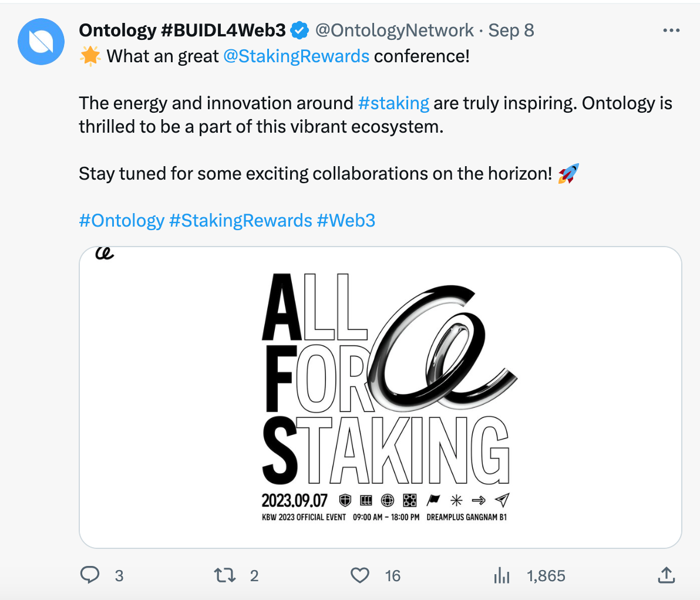The width and height of the screenshot is (700, 600).
Task: Click the blue verified badge
Action: coord(301,30)
